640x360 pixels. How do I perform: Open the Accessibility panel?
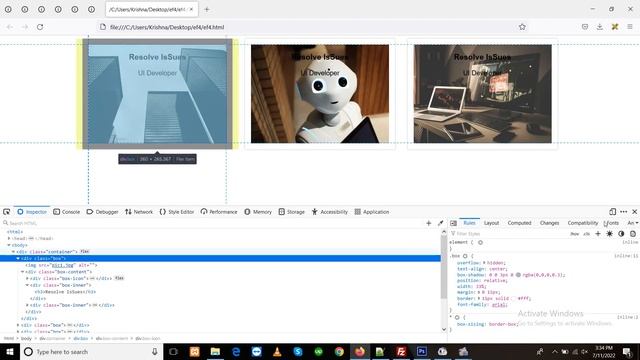pyautogui.click(x=329, y=212)
